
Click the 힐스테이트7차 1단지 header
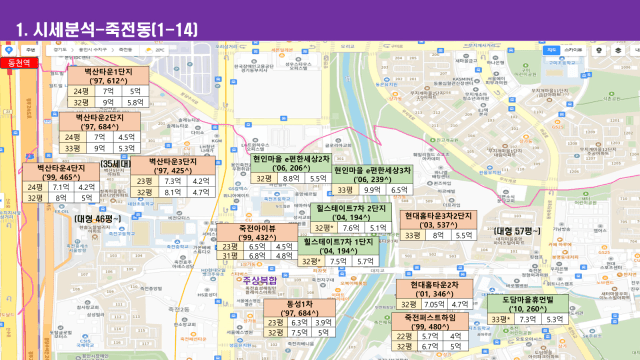(338, 246)
